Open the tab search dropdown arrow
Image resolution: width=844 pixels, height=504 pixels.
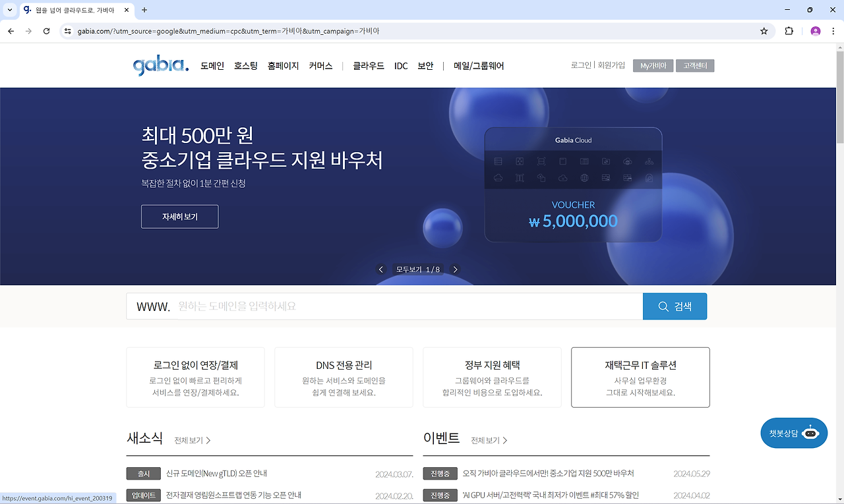pyautogui.click(x=9, y=10)
